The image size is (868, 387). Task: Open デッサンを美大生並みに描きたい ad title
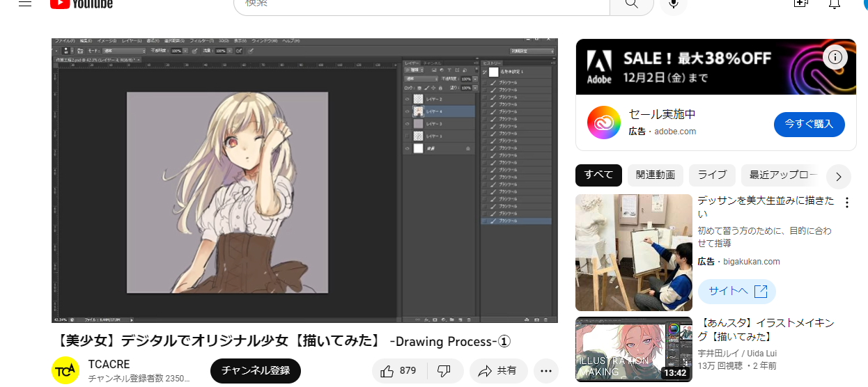click(x=766, y=207)
